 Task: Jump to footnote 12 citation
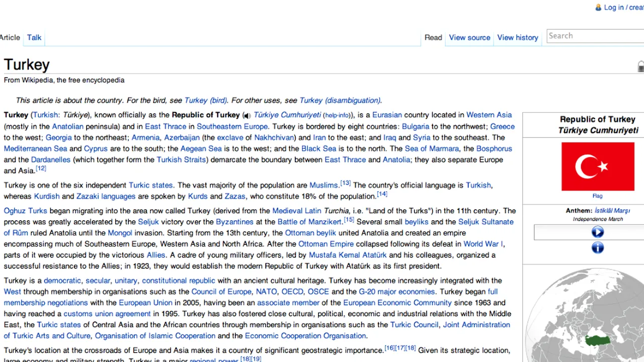pyautogui.click(x=40, y=168)
